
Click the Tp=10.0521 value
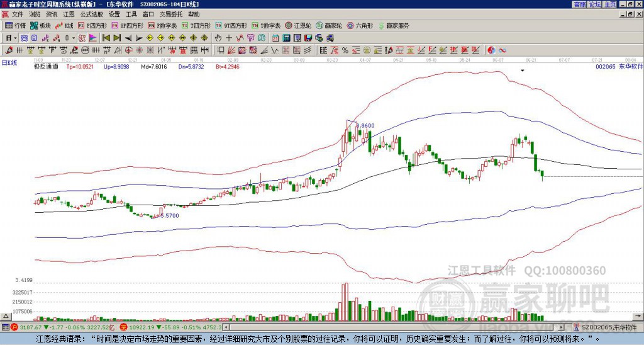tap(80, 66)
